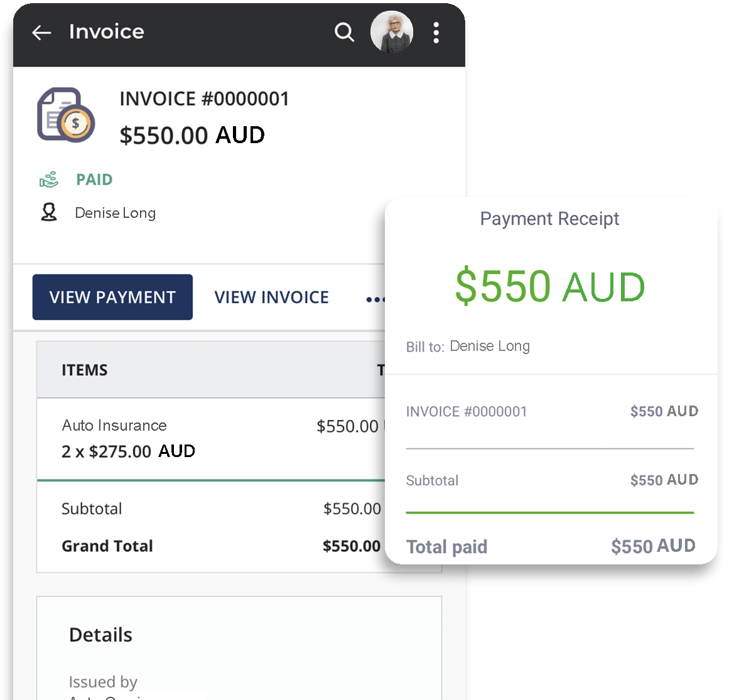Click the green $550 AUD amount
The image size is (739, 700).
[550, 286]
